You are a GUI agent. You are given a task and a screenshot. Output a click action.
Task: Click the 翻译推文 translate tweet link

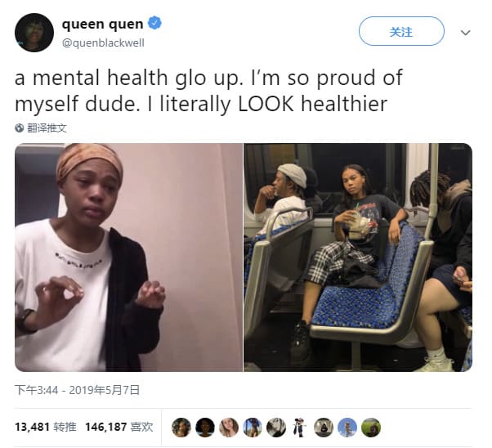[47, 128]
